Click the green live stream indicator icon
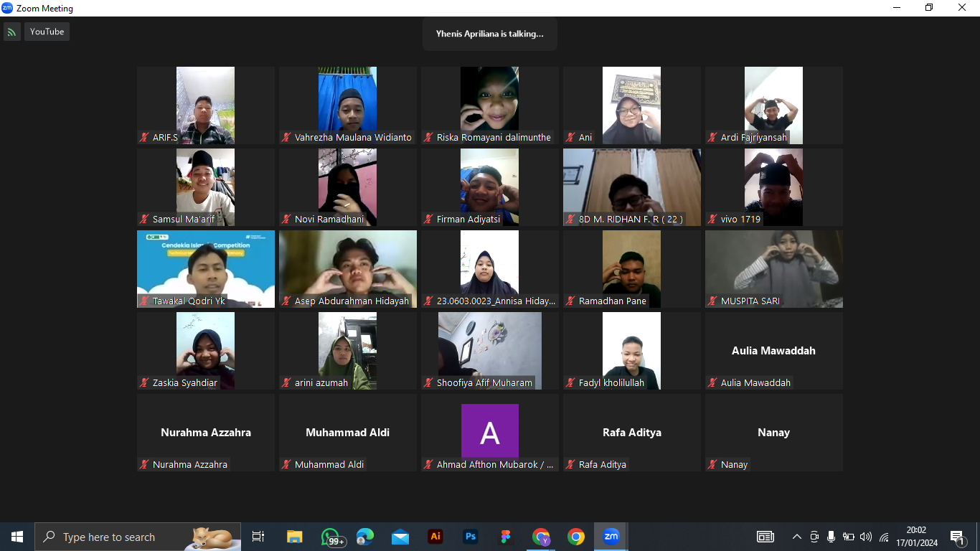The height and width of the screenshot is (551, 980). tap(11, 32)
